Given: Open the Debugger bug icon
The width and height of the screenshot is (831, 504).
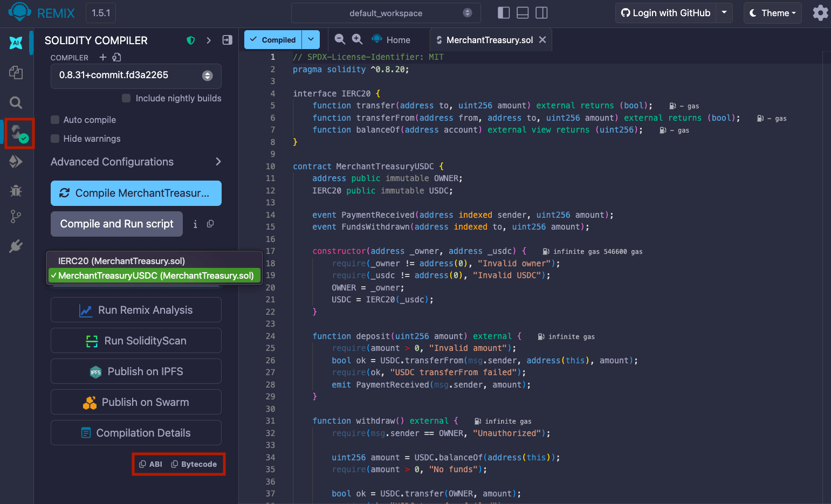Looking at the screenshot, I should (x=16, y=190).
